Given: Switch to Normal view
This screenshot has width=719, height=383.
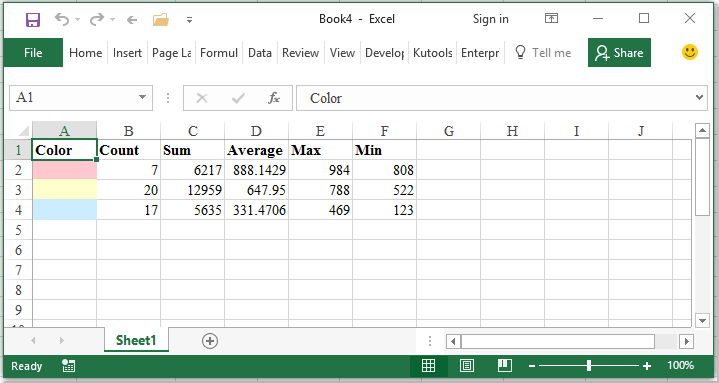Looking at the screenshot, I should click(x=428, y=366).
